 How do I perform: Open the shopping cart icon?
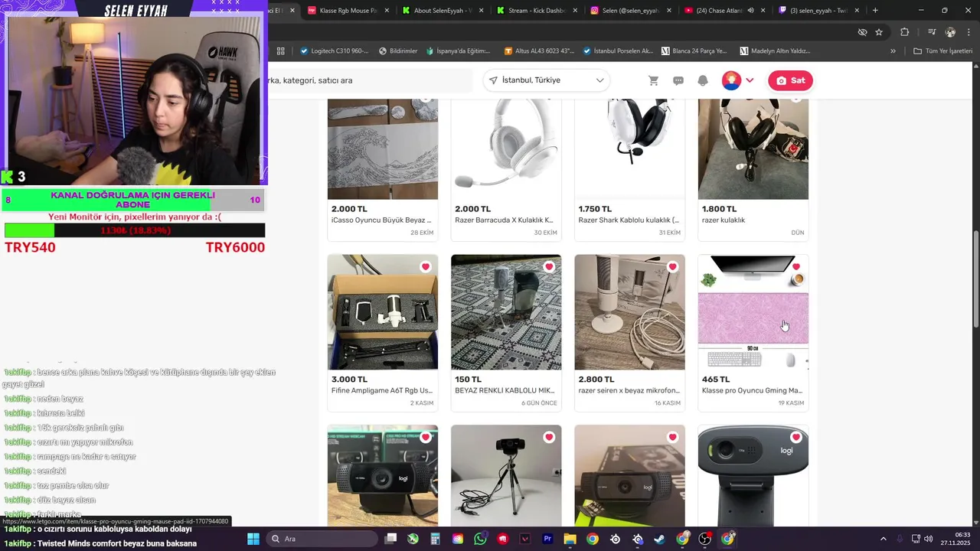pyautogui.click(x=653, y=80)
